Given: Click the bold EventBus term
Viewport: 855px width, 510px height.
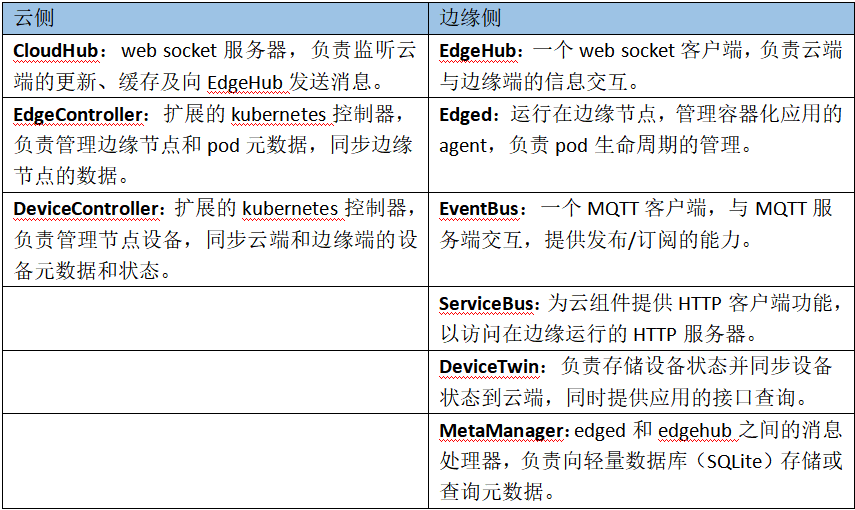Looking at the screenshot, I should [x=480, y=208].
